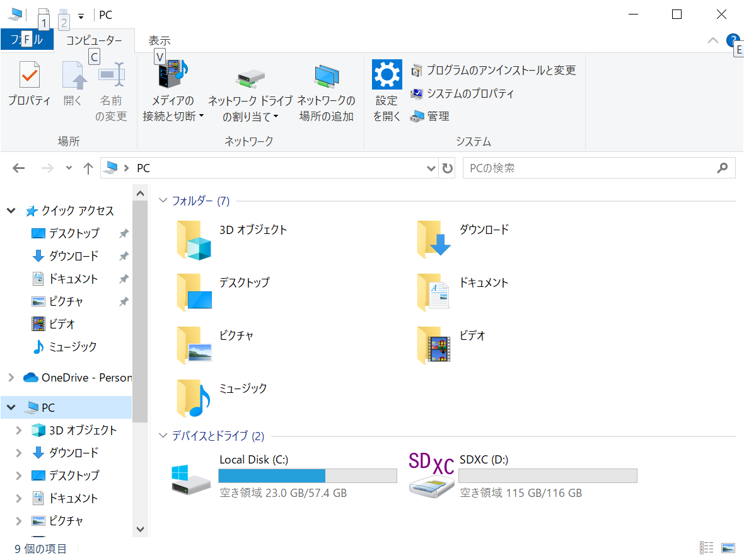The image size is (744, 560).
Task: Switch to the 表示 ribbon tab
Action: (x=159, y=40)
